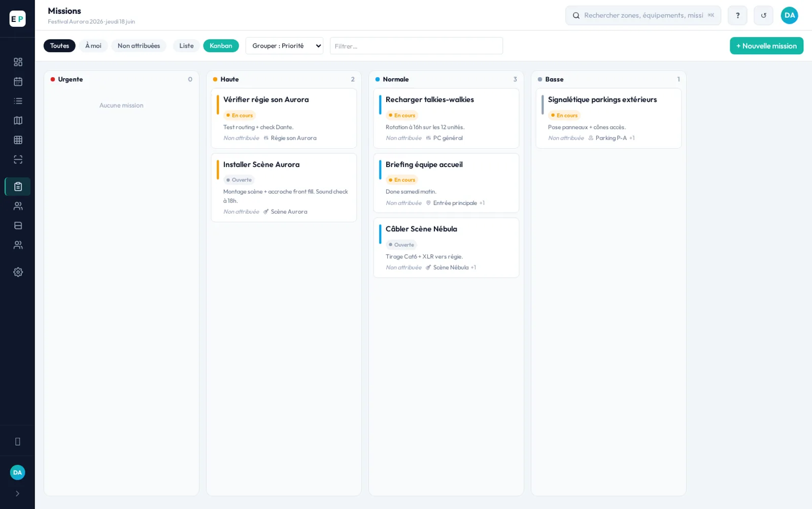
Task: Click En cours badge on Signalétique parkings card
Action: point(564,115)
